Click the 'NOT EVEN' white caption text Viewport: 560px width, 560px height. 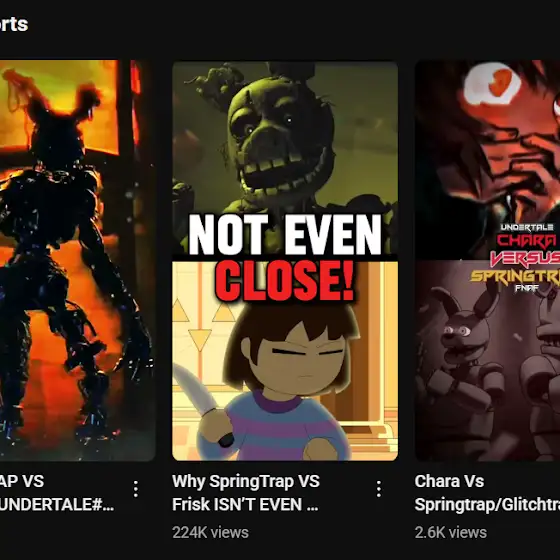pyautogui.click(x=285, y=235)
